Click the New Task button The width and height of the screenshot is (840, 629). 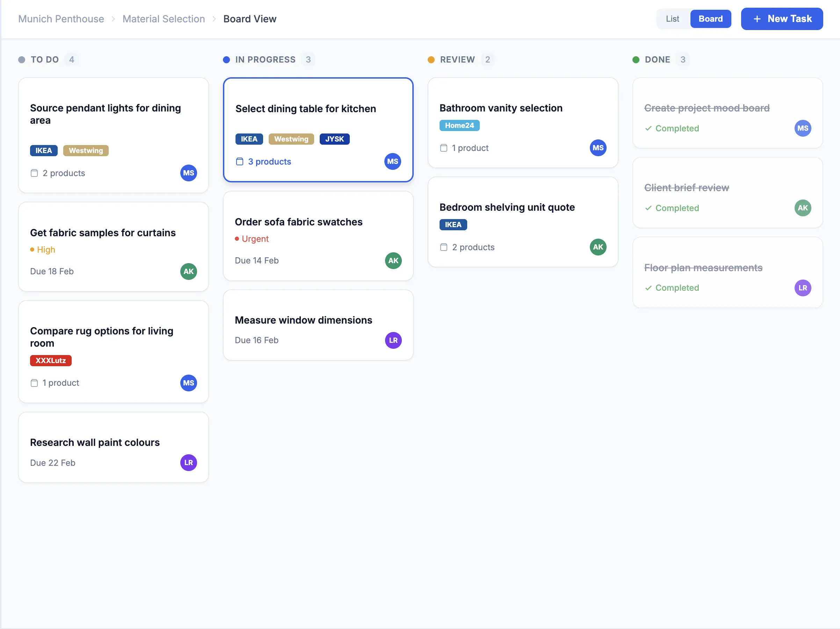[x=782, y=19]
